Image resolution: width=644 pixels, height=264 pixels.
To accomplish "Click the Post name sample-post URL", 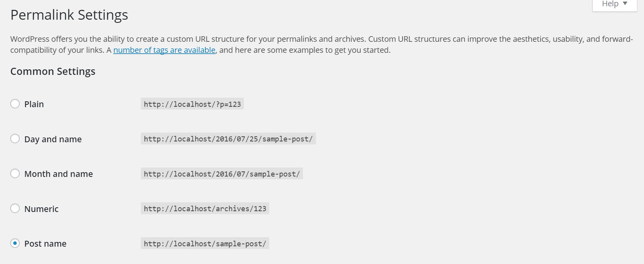I will pos(205,244).
